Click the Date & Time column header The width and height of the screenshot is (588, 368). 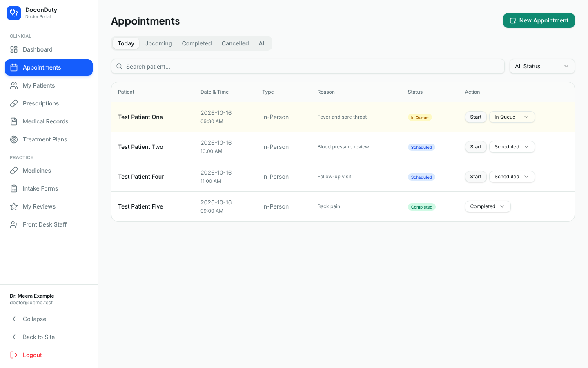click(214, 92)
